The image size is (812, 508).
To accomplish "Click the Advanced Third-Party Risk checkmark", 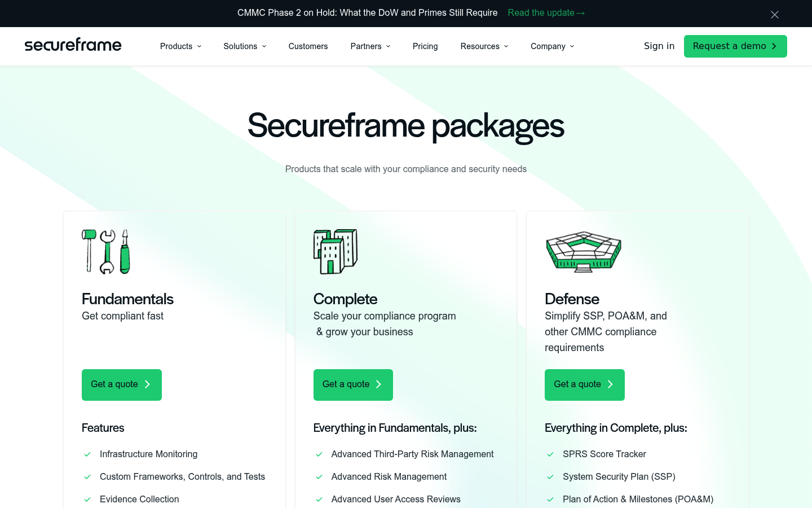I will click(x=319, y=454).
